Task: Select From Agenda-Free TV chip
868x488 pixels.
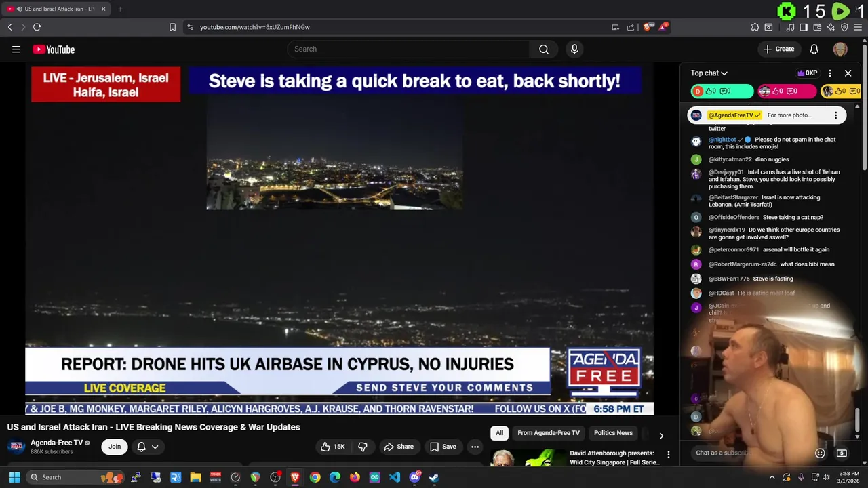Action: (x=549, y=433)
